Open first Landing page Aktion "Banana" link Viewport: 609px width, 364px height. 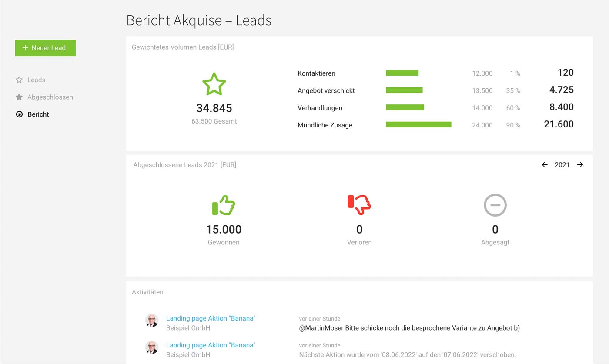[211, 318]
